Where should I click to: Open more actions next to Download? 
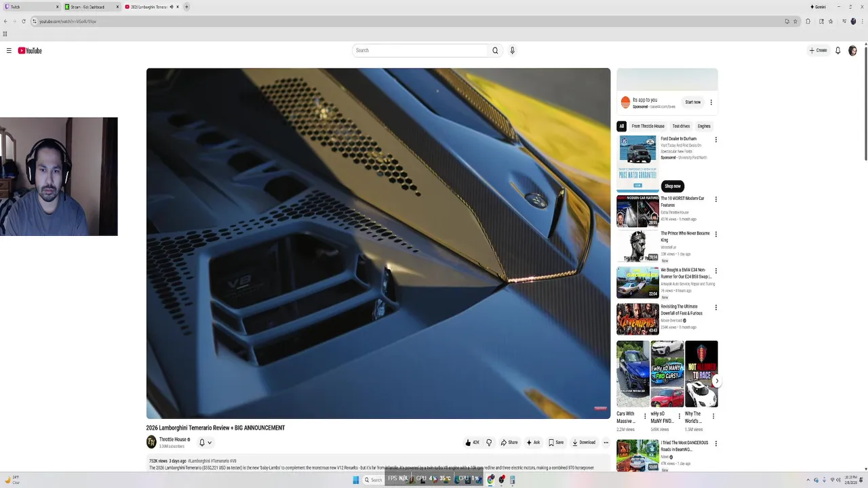pyautogui.click(x=606, y=443)
